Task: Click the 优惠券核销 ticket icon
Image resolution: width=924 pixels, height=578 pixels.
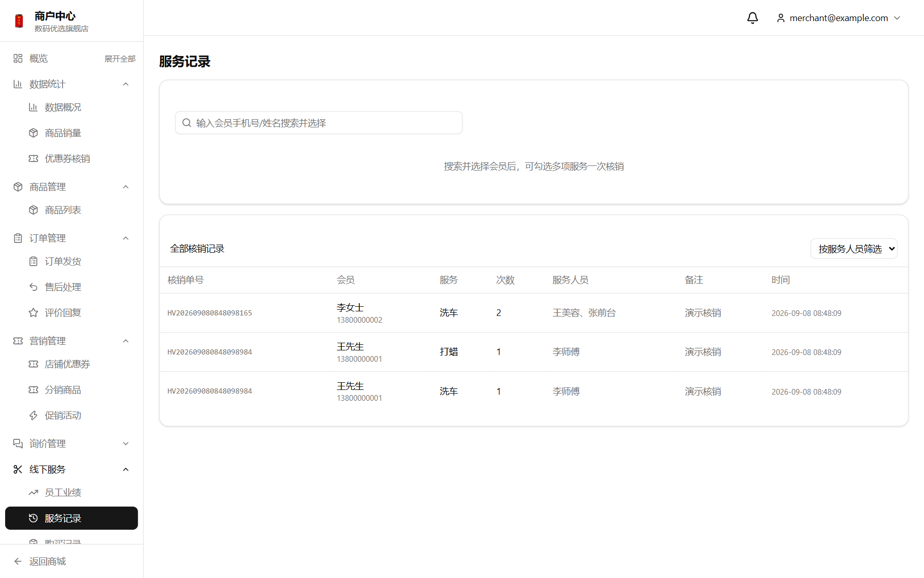Action: click(x=33, y=159)
